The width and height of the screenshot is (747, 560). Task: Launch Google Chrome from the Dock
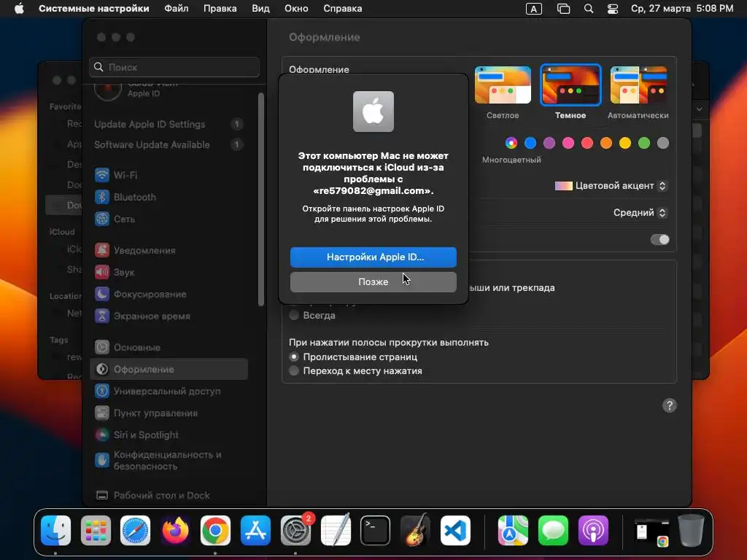215,531
